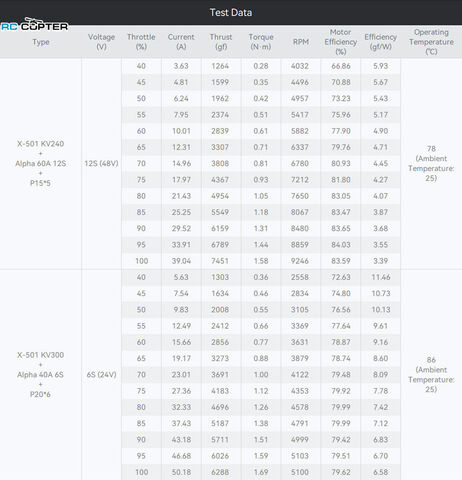Click the X-501 KV240 type cell
This screenshot has height=480, width=462.
(x=41, y=163)
